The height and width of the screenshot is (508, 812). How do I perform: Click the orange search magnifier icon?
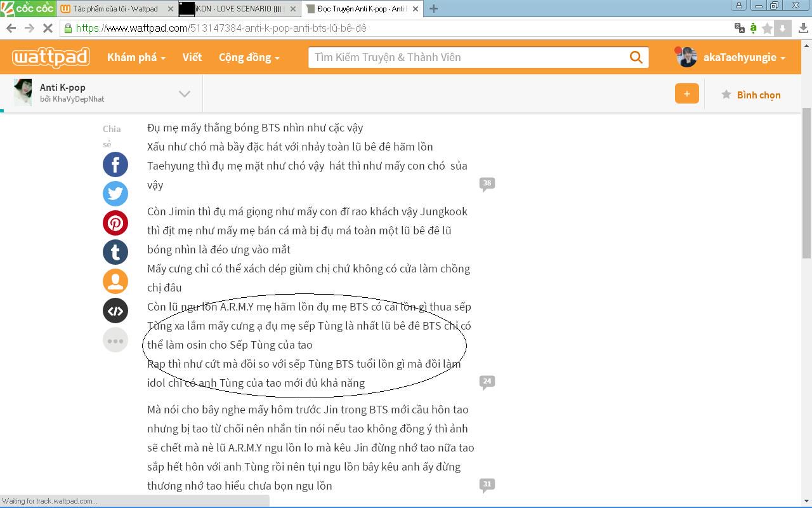pos(636,57)
